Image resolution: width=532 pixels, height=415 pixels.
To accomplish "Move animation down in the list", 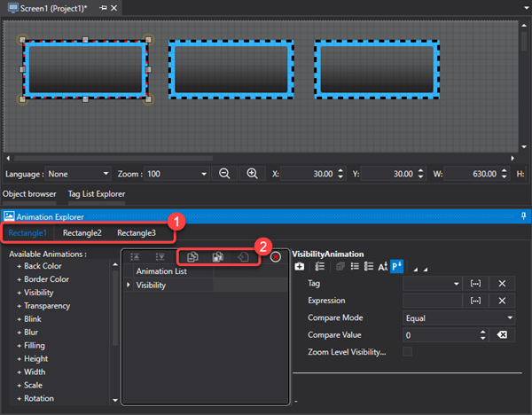I will pos(159,257).
